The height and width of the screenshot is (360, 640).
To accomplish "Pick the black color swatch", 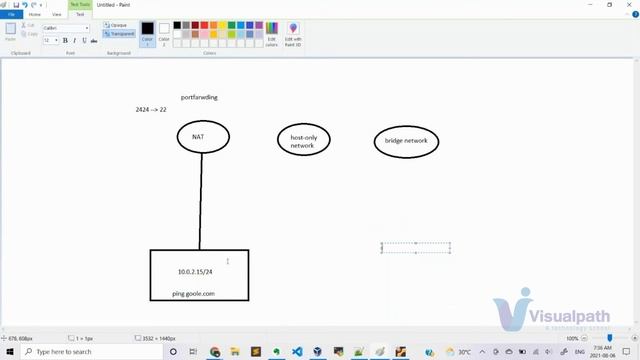I will [x=177, y=25].
